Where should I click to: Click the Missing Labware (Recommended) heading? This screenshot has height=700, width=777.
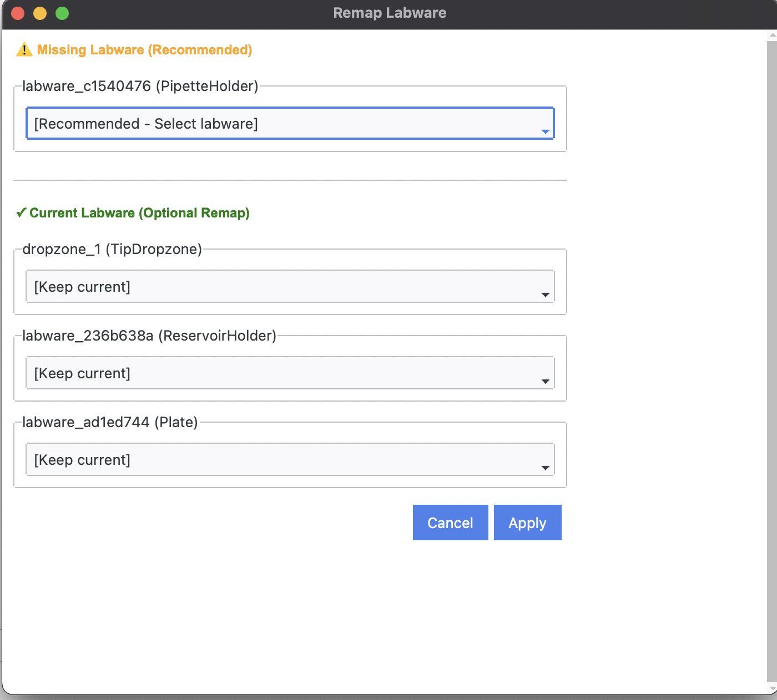coord(144,50)
